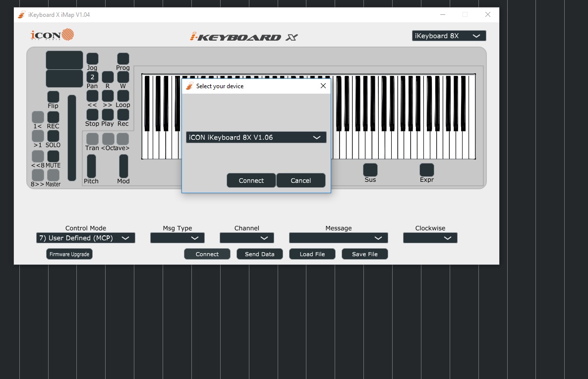The image size is (588, 379).
Task: Click the Tran transpose pad
Action: coord(92,139)
